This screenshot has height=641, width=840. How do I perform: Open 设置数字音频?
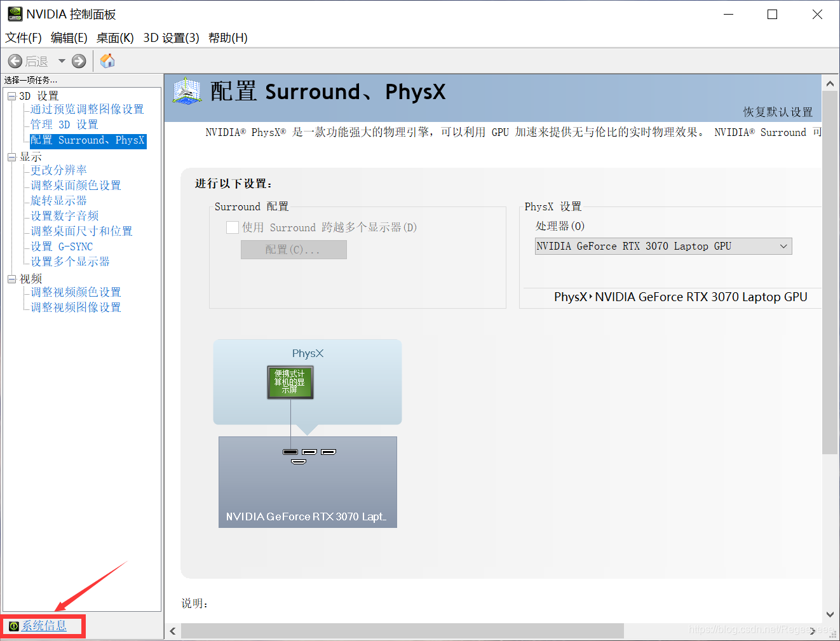pyautogui.click(x=65, y=216)
